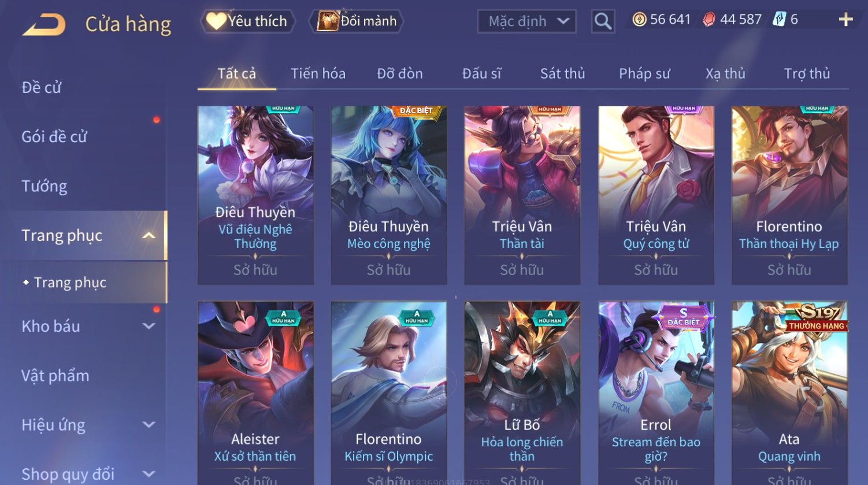
Task: Expand the Hiệu ứng sidebar section
Action: pos(149,425)
